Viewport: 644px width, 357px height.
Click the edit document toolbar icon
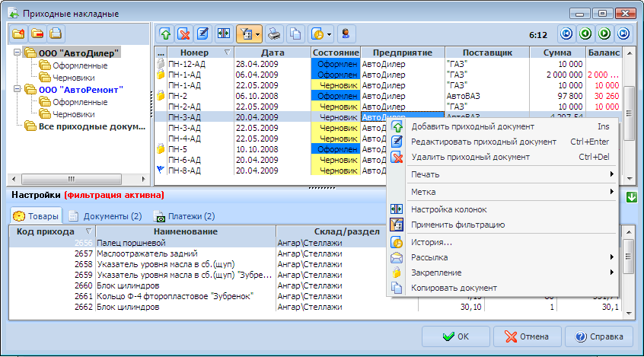[202, 34]
